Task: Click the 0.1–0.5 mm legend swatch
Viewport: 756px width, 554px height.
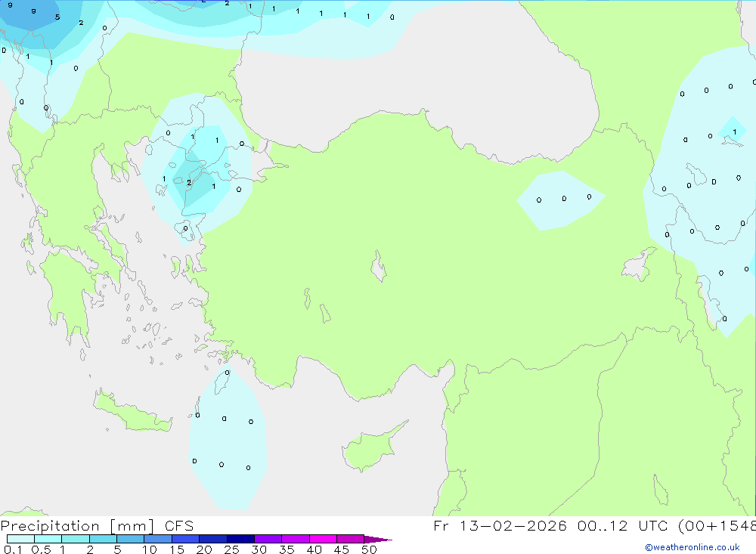Action: pyautogui.click(x=20, y=539)
